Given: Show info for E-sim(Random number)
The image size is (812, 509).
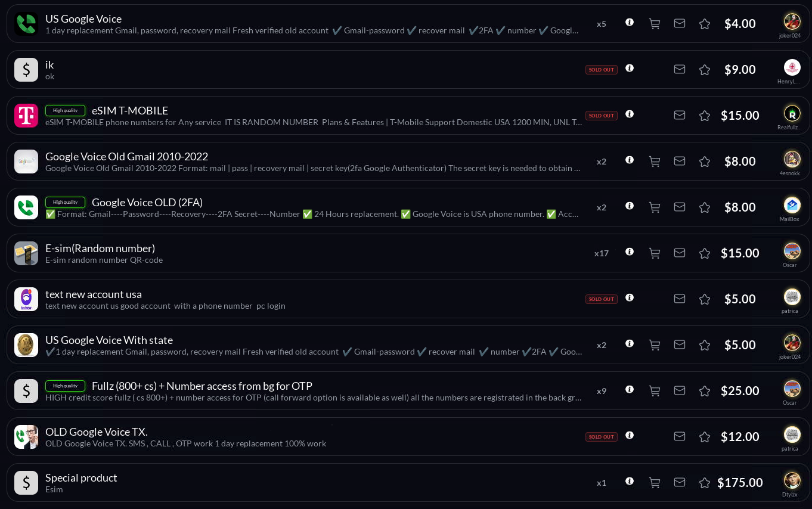Looking at the screenshot, I should (630, 252).
